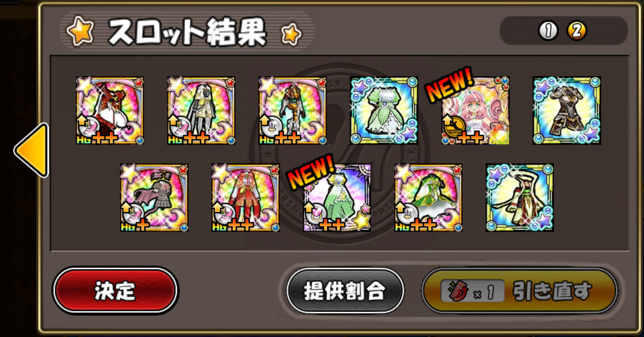Go back with the yellow left arrow
The image size is (644, 337).
point(32,150)
